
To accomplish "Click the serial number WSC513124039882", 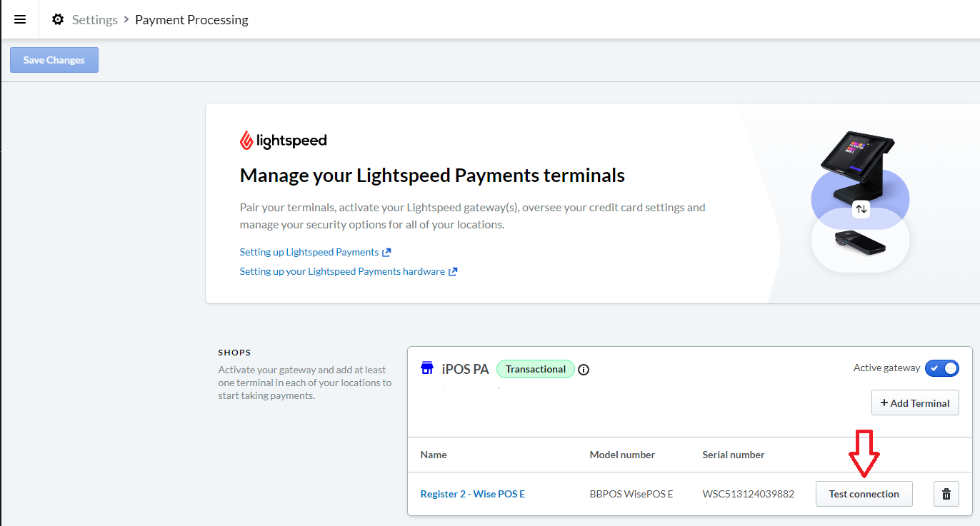I will [x=749, y=494].
